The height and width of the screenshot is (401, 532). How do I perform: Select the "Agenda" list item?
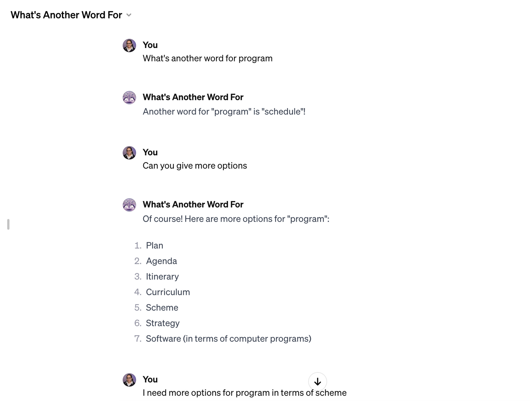161,261
